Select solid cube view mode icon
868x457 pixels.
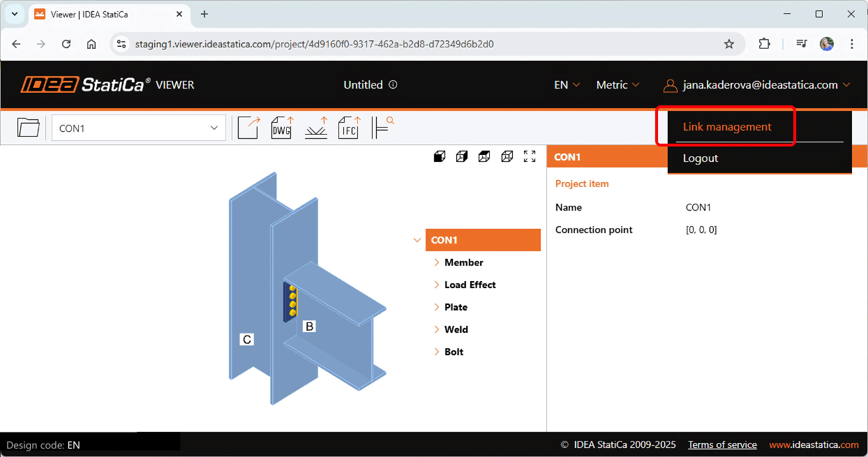pyautogui.click(x=440, y=156)
